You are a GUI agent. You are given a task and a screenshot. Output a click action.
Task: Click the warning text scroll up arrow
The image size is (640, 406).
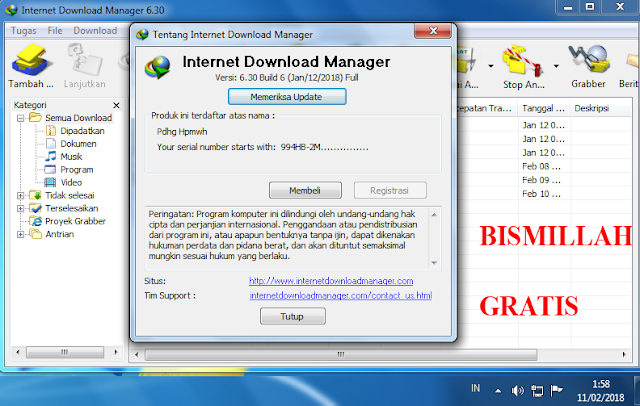[x=434, y=215]
